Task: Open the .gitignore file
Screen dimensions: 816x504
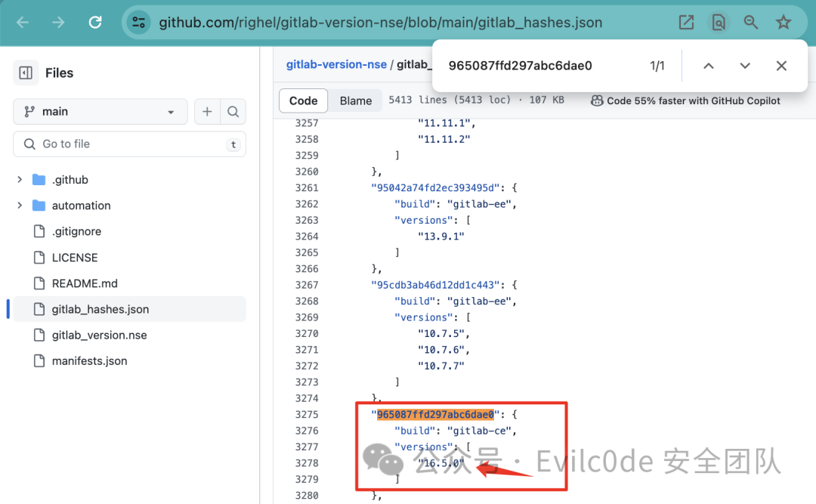Action: (x=76, y=231)
